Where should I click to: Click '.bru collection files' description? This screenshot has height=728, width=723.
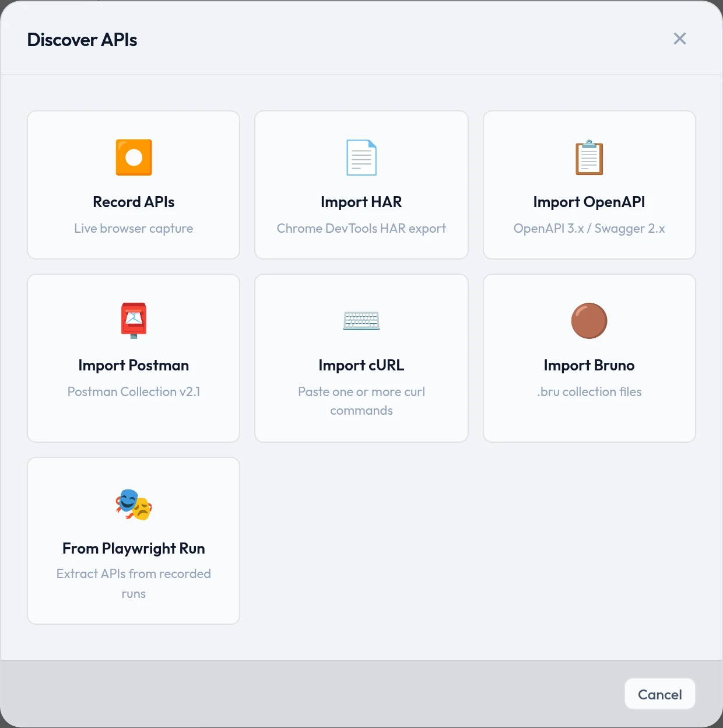coord(589,391)
